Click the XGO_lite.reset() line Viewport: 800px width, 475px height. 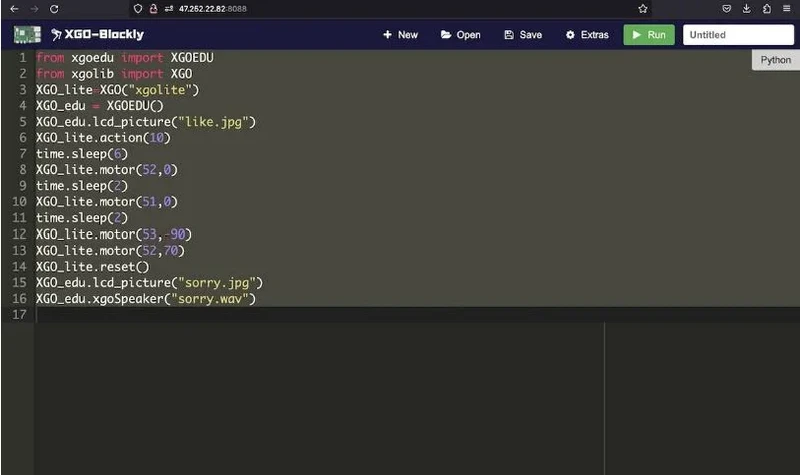pyautogui.click(x=92, y=266)
